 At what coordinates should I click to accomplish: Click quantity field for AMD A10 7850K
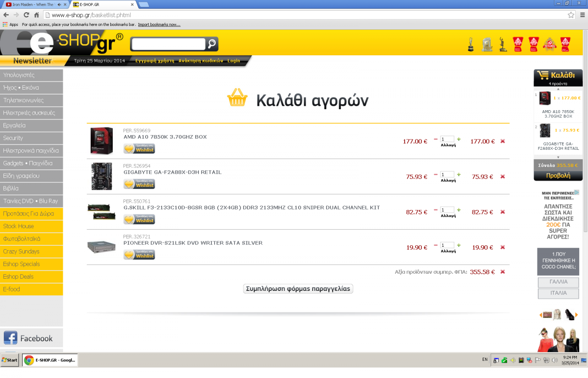[447, 139]
